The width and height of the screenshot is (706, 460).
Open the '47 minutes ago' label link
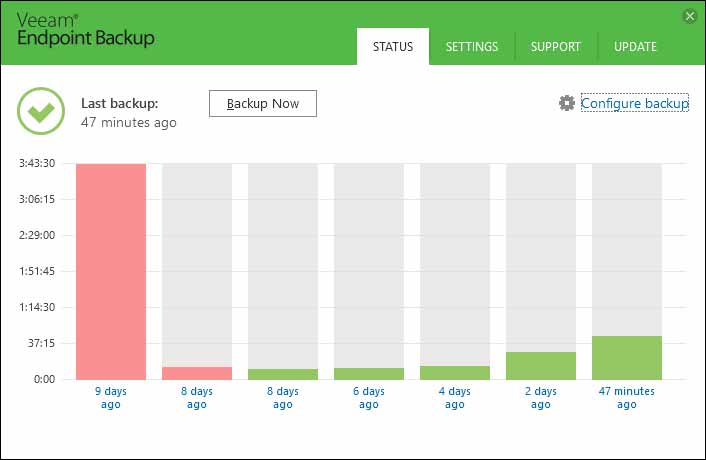click(x=627, y=397)
